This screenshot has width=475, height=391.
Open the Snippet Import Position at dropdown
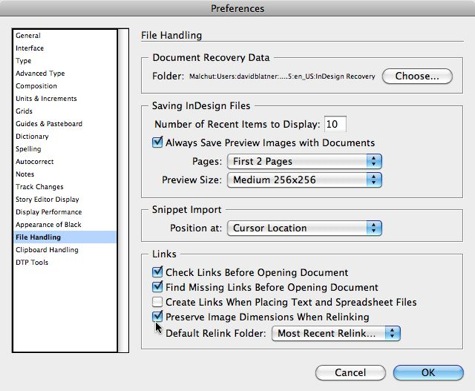point(304,228)
